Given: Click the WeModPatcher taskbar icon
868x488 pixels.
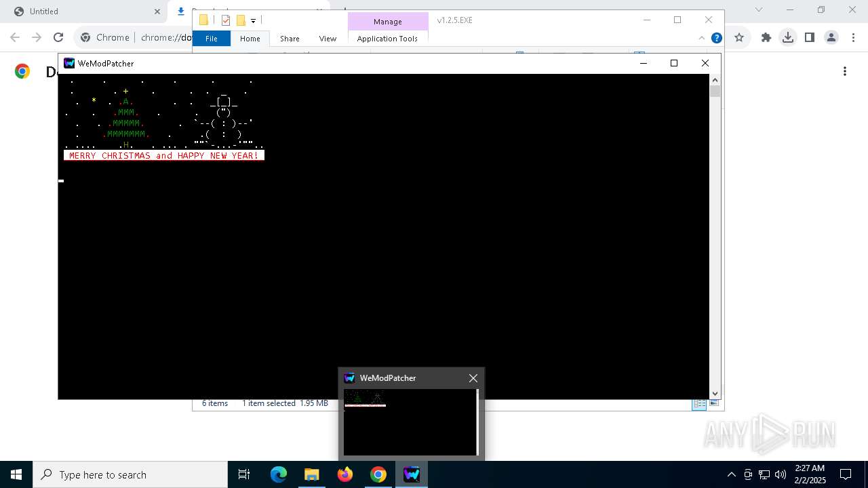Looking at the screenshot, I should [412, 474].
